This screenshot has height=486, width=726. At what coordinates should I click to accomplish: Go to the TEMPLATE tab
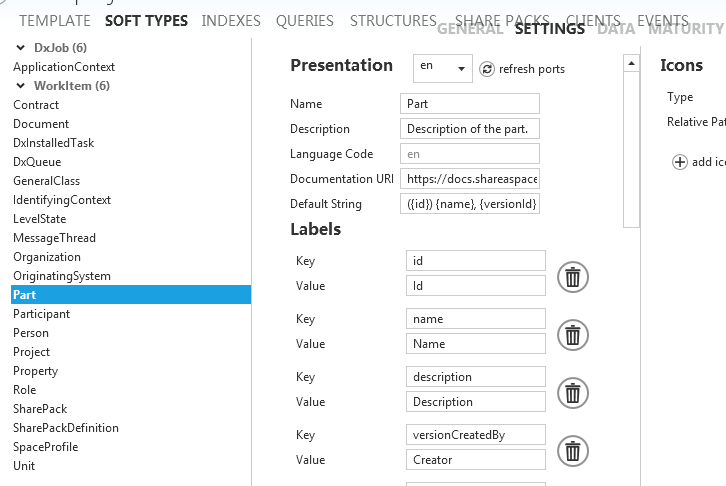55,21
